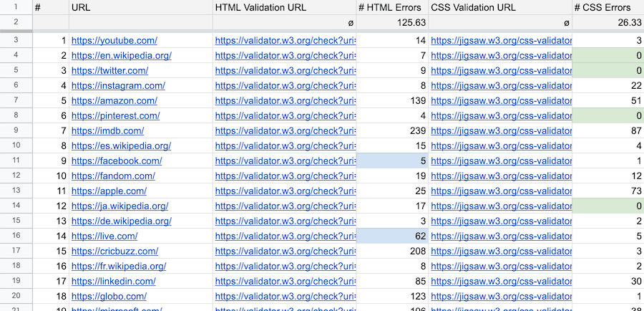Open the https://fr.wikipedia.org/ link
This screenshot has width=644, height=311.
(119, 266)
